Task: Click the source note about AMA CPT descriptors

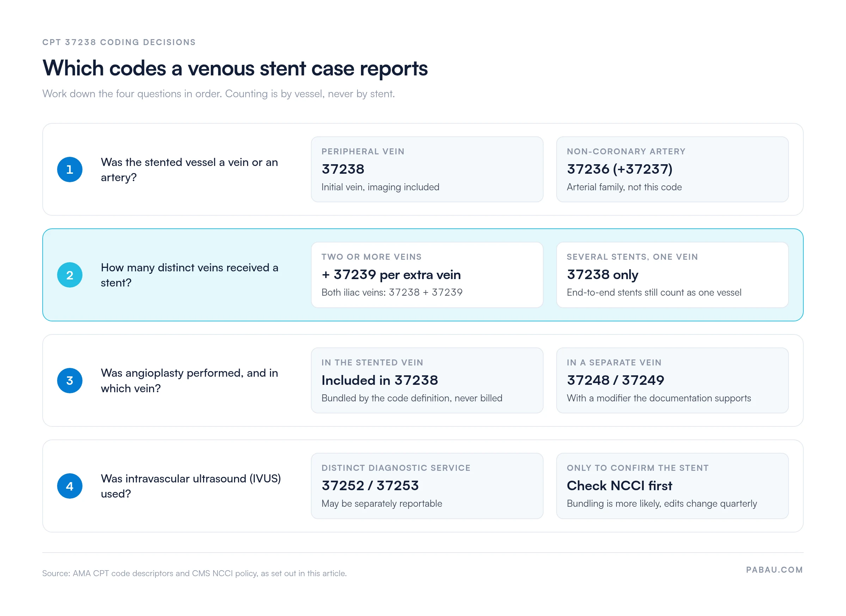Action: 194,573
